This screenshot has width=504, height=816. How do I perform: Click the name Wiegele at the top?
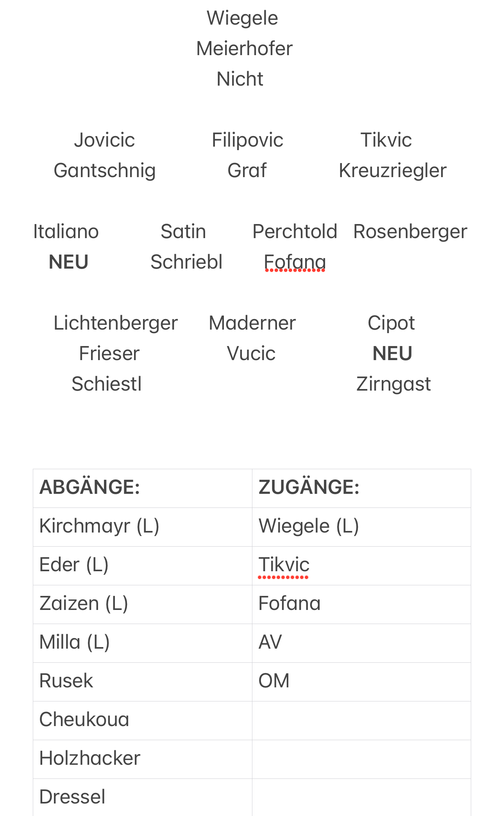point(242,18)
